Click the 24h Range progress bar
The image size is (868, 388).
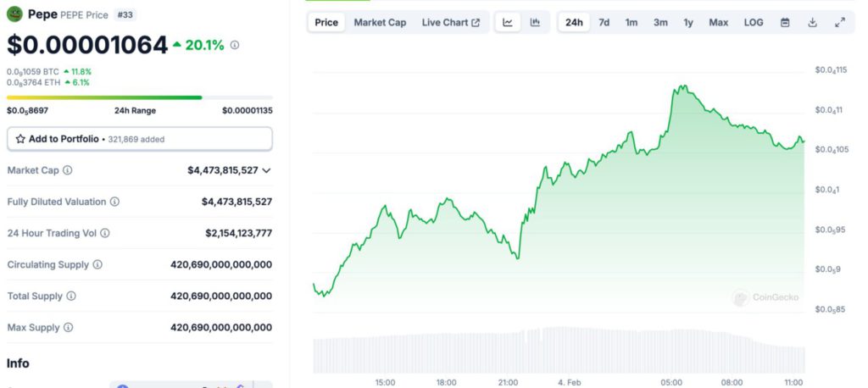(140, 97)
